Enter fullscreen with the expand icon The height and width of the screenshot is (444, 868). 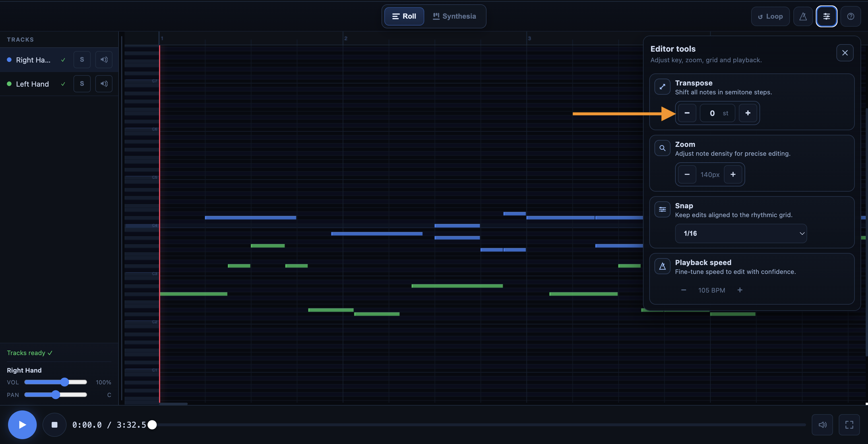click(849, 425)
